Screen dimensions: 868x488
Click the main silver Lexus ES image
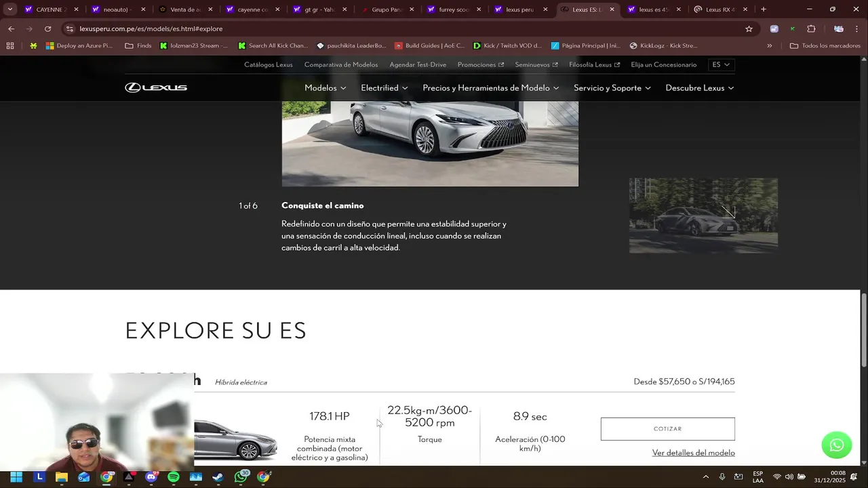430,144
